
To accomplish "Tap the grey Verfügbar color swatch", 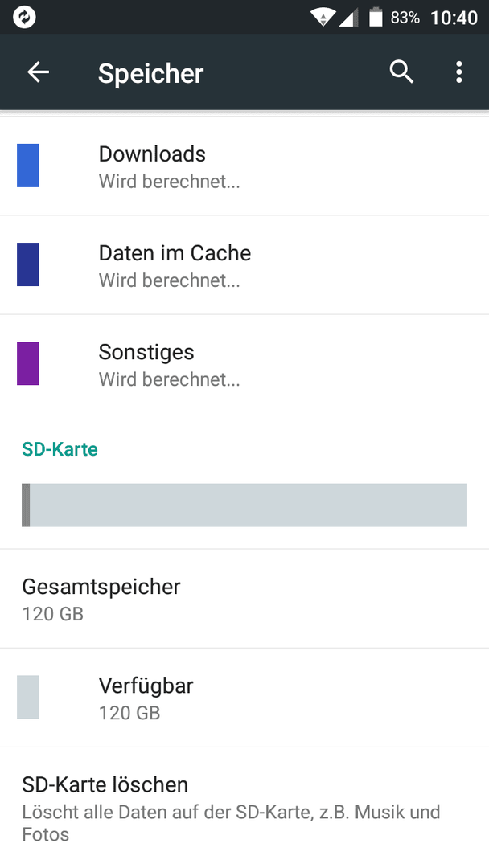I will click(27, 697).
